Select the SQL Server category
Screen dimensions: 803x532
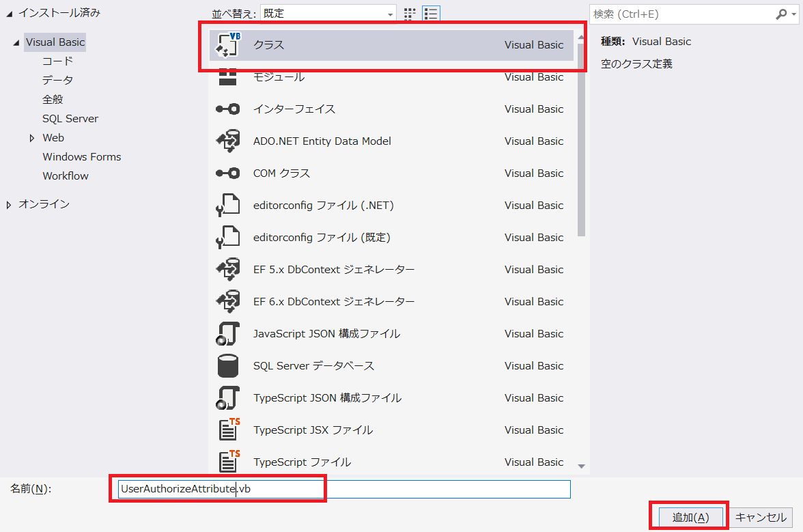pos(70,118)
